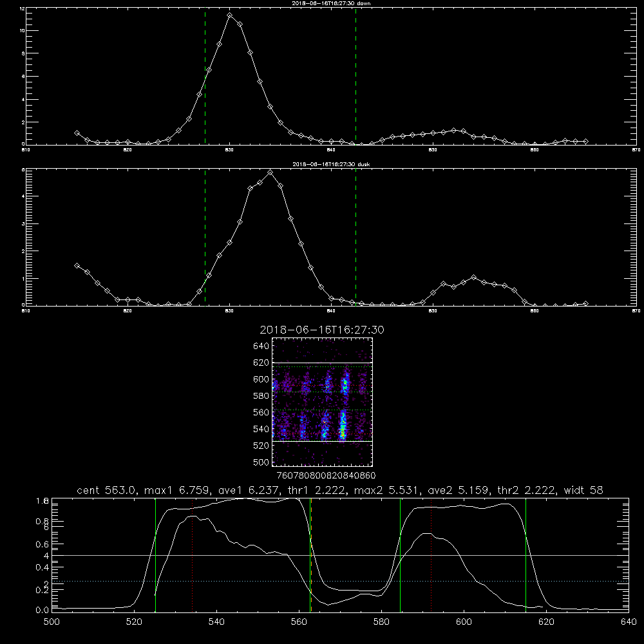Click the 520 label on bottom plot x-axis
The height and width of the screenshot is (644, 644).
point(134,621)
